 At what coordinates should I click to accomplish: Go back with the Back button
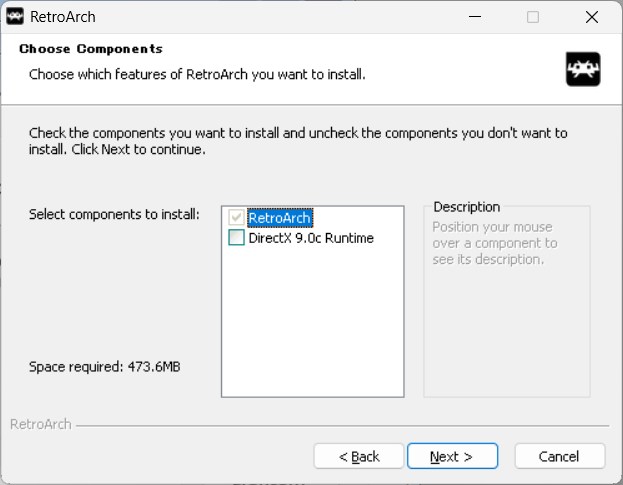359,456
